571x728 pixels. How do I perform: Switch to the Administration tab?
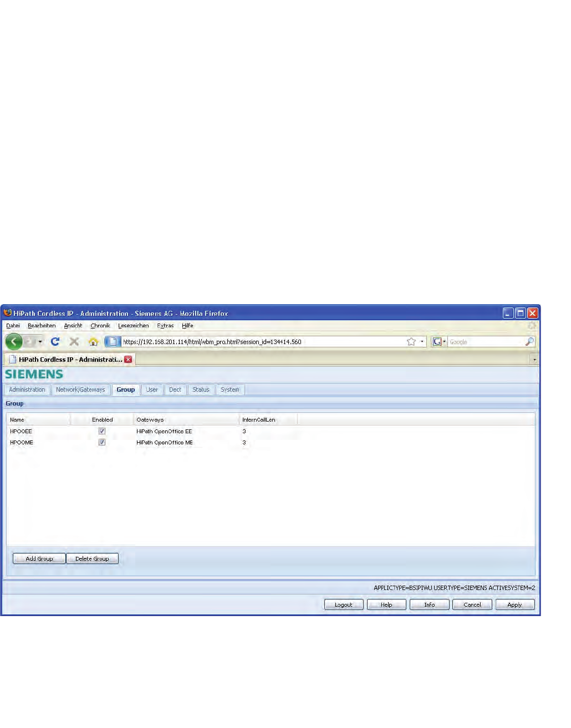coord(27,389)
